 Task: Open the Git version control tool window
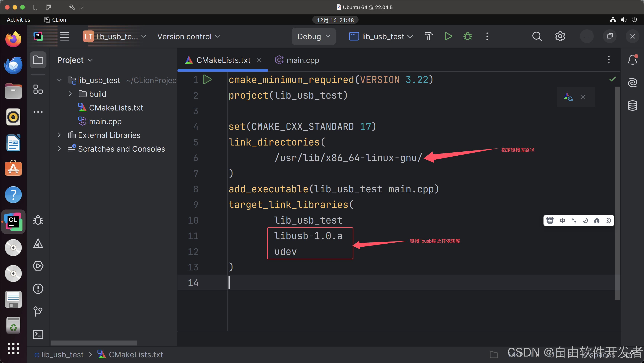coord(38,312)
